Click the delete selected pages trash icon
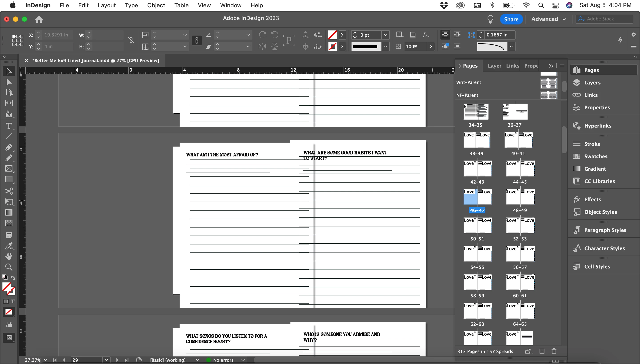640x364 pixels. (x=554, y=351)
